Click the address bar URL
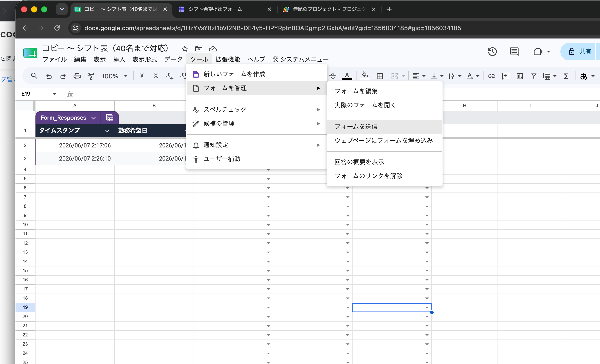The height and width of the screenshot is (364, 600). 272,28
